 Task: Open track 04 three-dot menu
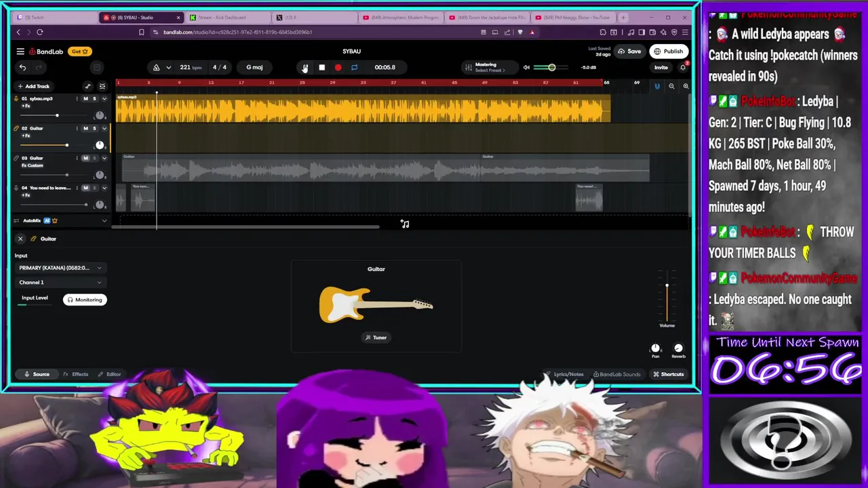(x=76, y=188)
